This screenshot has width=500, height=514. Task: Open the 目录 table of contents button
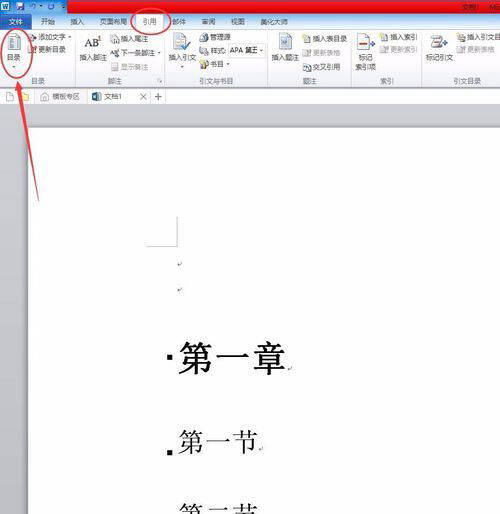pyautogui.click(x=14, y=51)
